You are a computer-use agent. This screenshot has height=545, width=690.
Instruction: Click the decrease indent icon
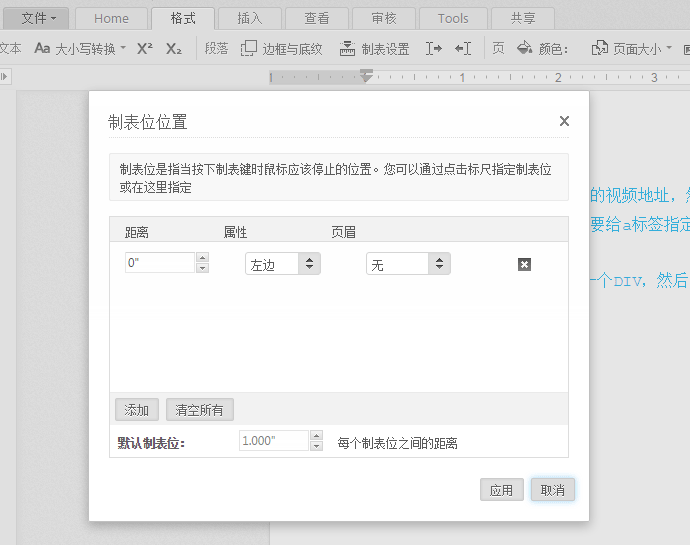click(463, 48)
